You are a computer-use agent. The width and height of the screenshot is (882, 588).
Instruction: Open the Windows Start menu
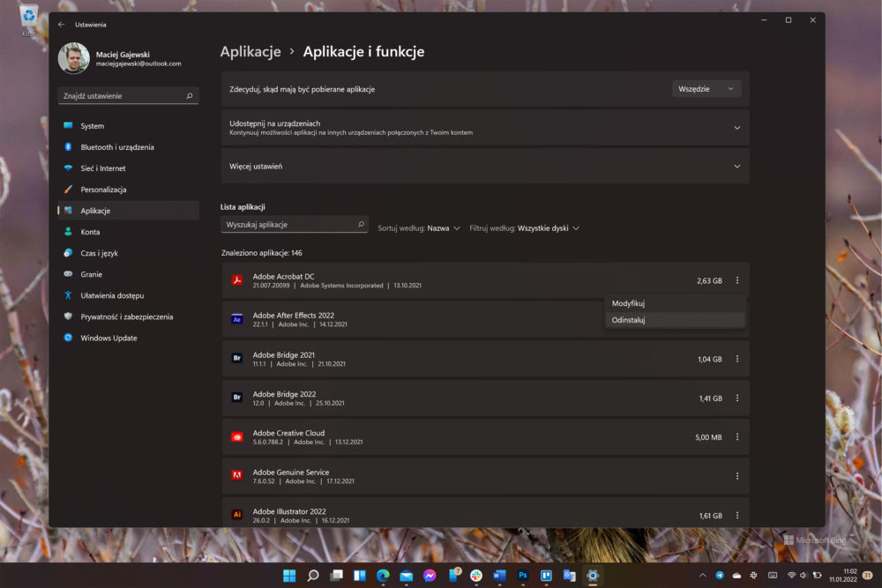coord(289,576)
